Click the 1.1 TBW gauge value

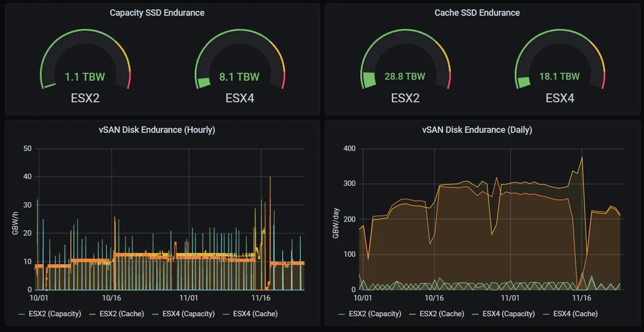click(x=85, y=77)
